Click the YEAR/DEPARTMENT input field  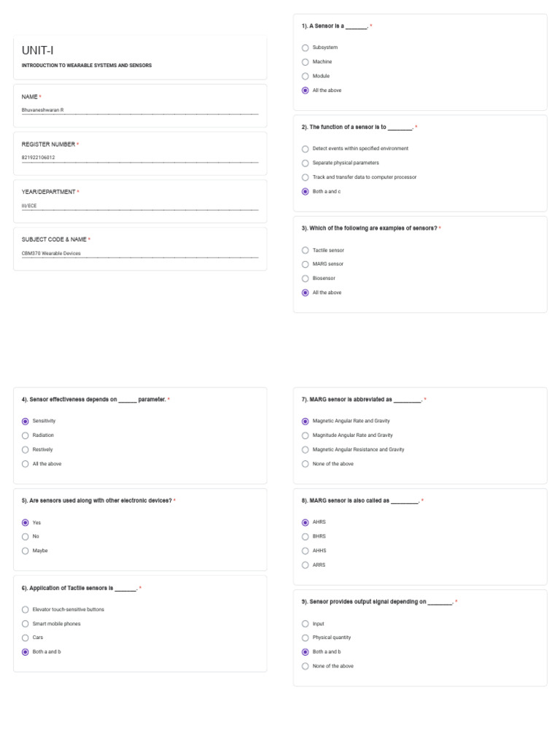pos(140,206)
